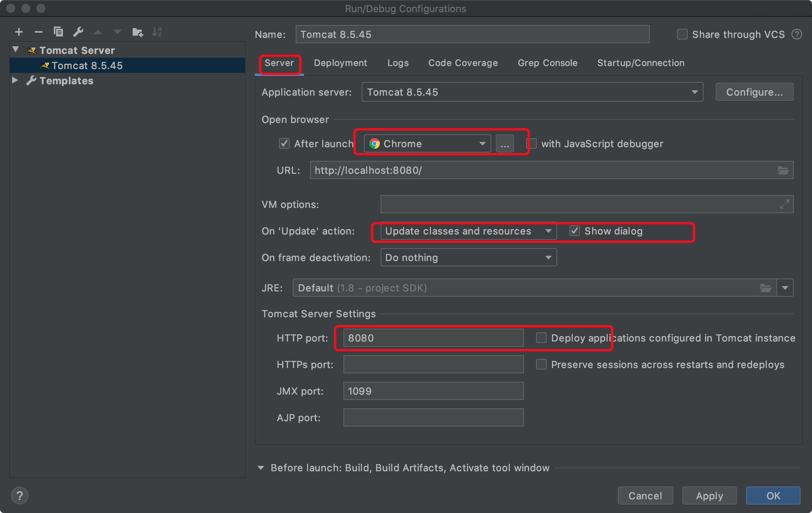The height and width of the screenshot is (513, 812).
Task: Move the configuration down with the arrow
Action: [x=118, y=32]
